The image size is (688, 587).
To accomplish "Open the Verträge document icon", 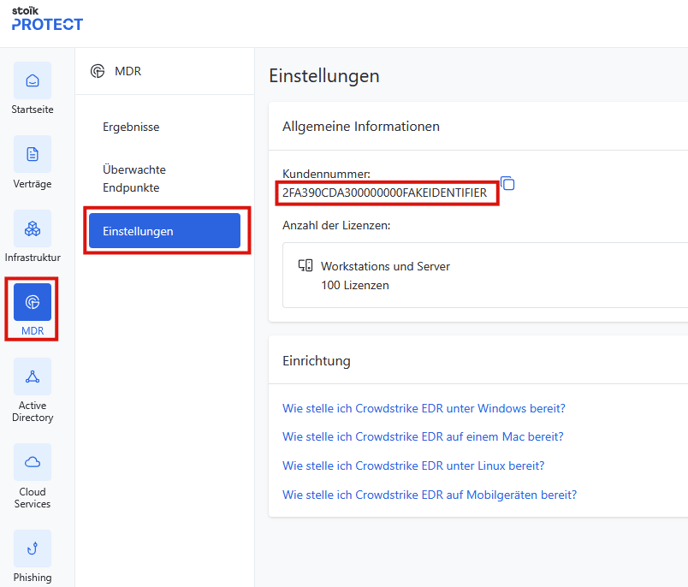I will [x=32, y=154].
